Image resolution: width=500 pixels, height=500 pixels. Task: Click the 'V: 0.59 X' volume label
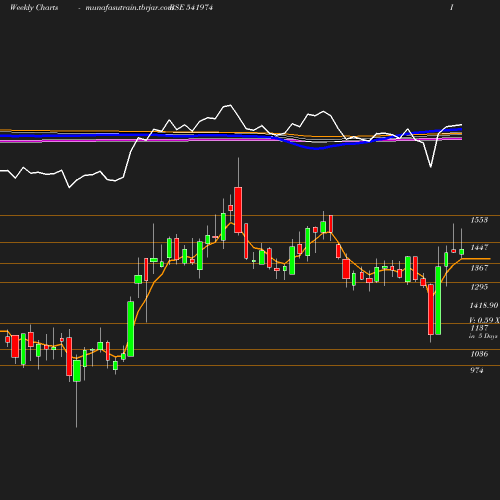point(484,320)
